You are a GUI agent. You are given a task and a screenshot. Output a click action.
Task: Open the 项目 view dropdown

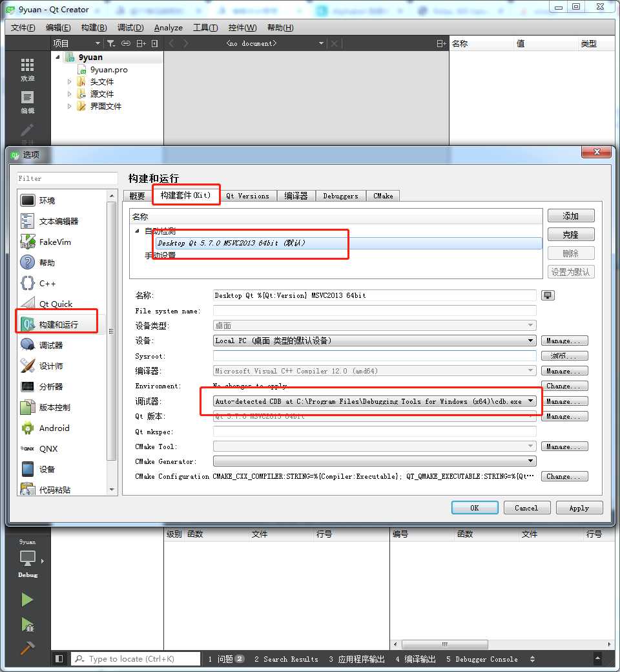point(98,43)
